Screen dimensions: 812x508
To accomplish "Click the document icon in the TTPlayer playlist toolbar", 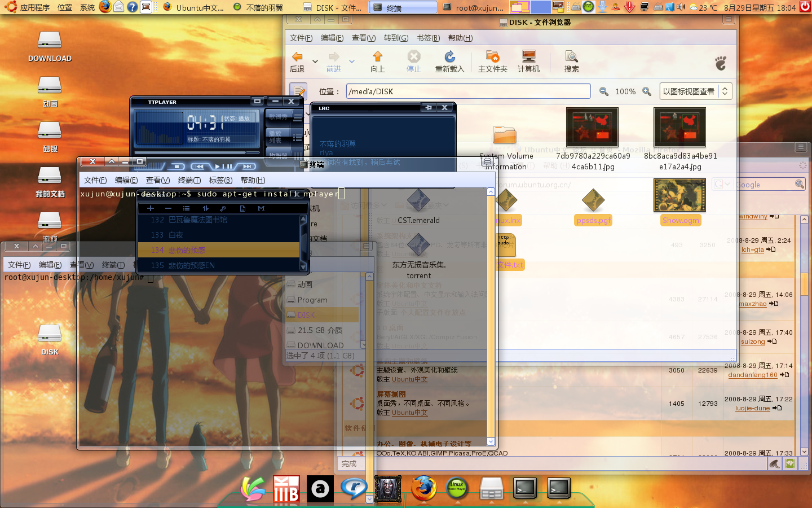I will coord(242,208).
